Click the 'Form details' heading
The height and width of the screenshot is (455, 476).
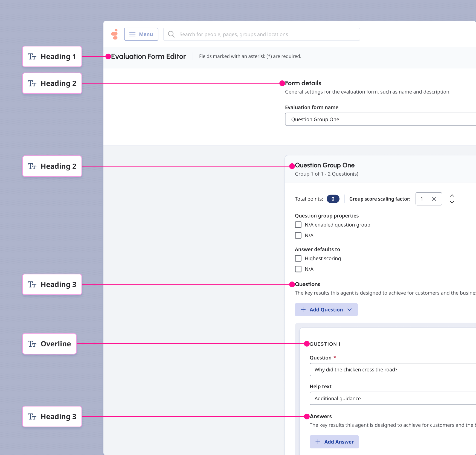click(x=303, y=83)
